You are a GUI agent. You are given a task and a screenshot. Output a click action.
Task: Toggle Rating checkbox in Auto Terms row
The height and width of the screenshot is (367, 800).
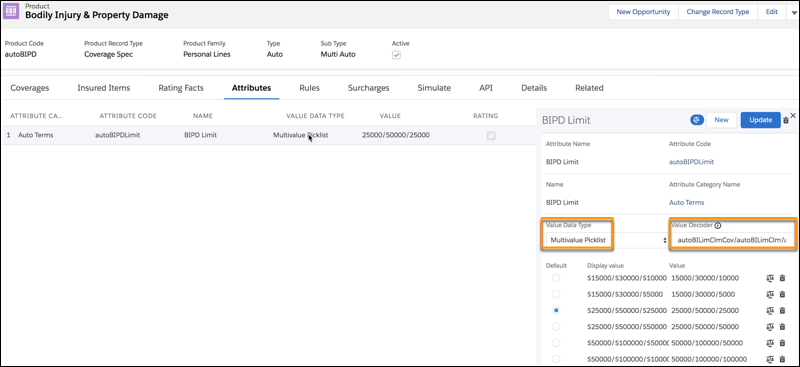tap(491, 136)
